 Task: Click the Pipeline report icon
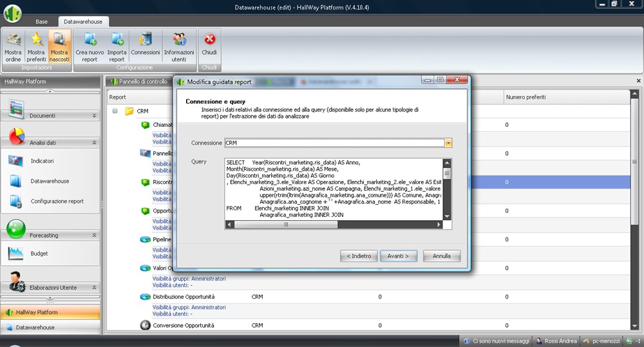pyautogui.click(x=146, y=239)
